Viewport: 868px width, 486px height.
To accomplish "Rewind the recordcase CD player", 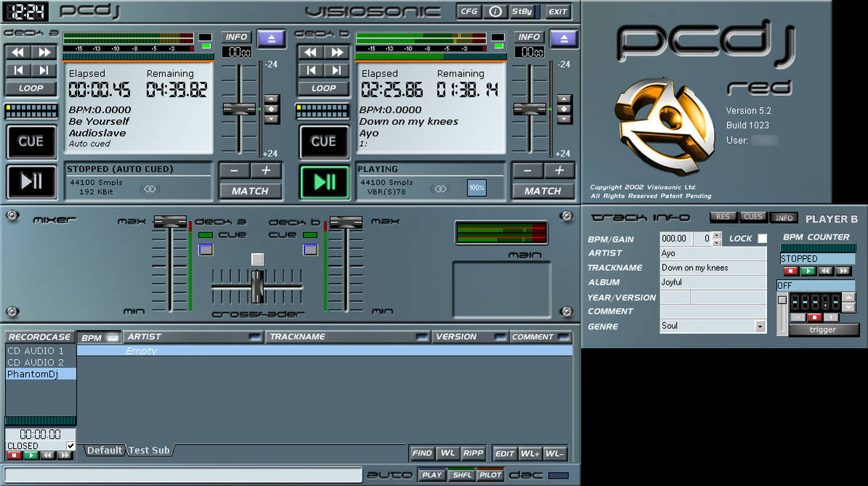I will (x=48, y=455).
